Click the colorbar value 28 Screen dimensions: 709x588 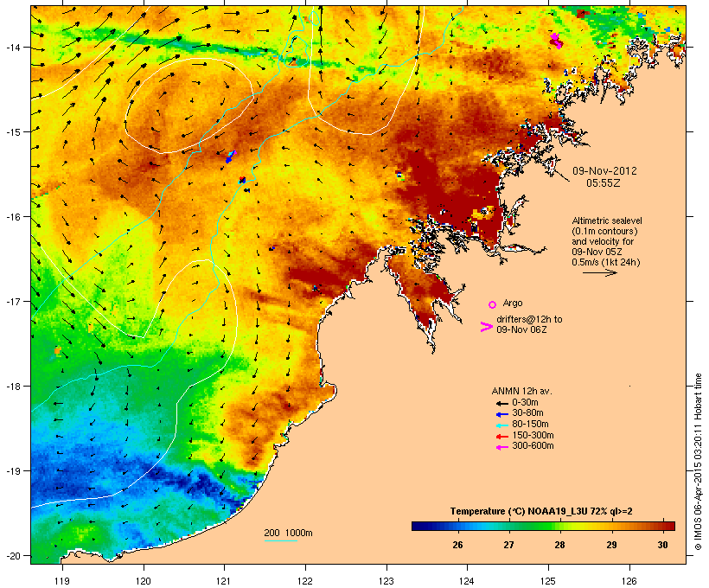click(559, 545)
